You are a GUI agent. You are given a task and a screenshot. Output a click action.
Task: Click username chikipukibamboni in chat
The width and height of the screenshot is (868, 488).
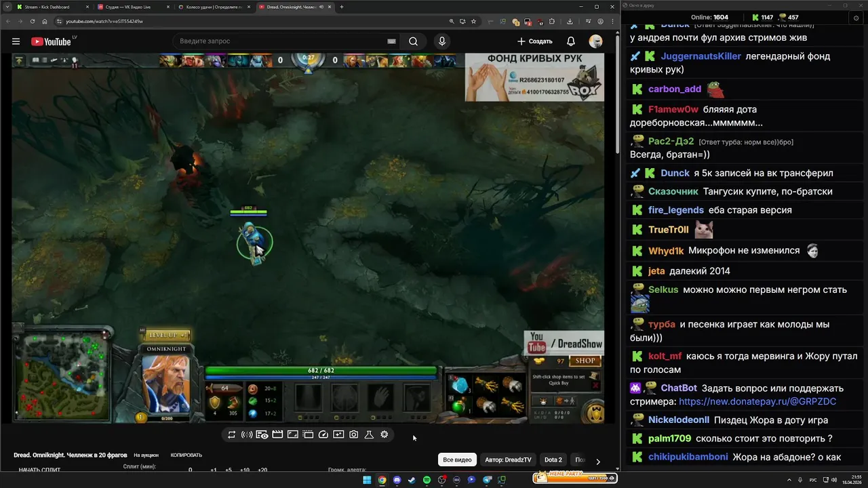click(x=688, y=457)
